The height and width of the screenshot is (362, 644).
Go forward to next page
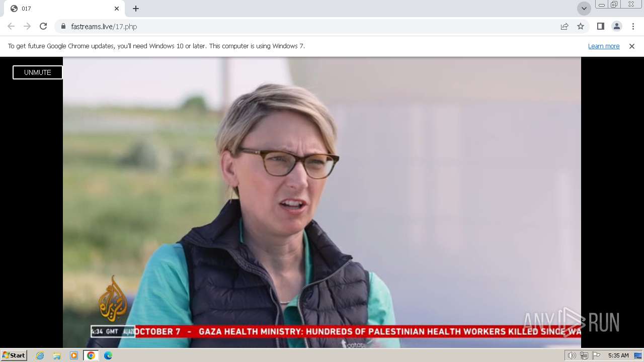click(x=27, y=26)
